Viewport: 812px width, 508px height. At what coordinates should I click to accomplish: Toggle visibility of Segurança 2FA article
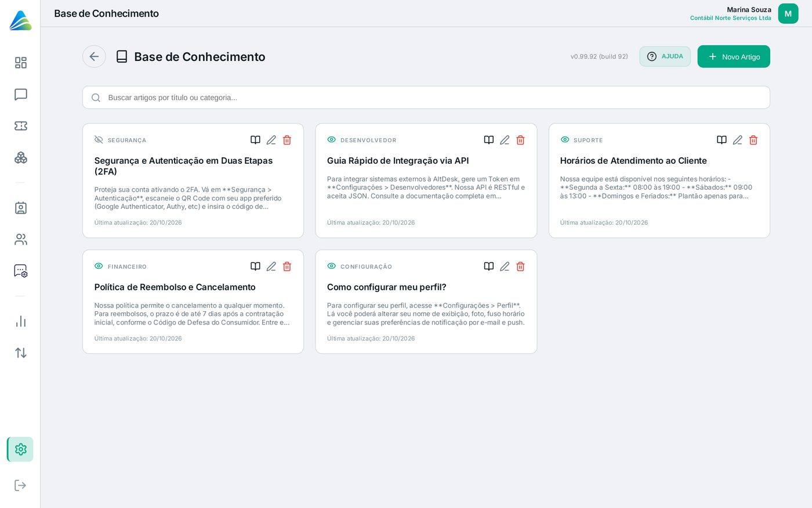tap(99, 140)
